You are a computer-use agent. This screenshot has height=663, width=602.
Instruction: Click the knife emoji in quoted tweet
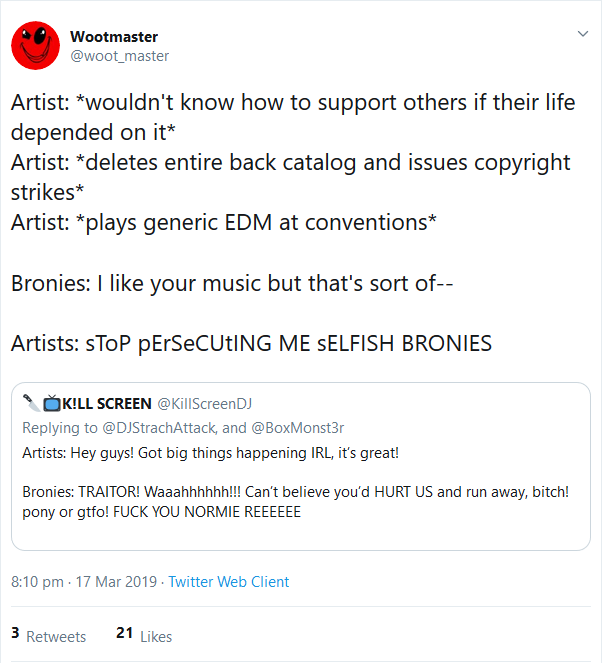[x=31, y=404]
